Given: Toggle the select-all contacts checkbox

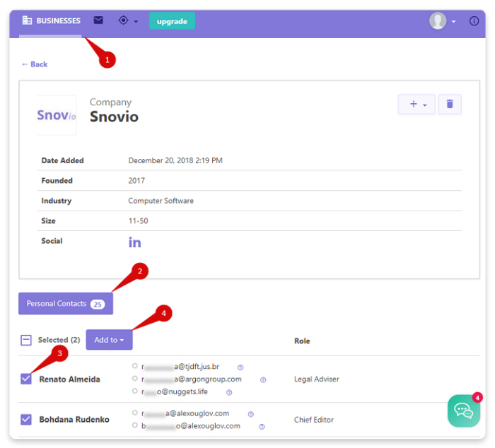Looking at the screenshot, I should (26, 340).
